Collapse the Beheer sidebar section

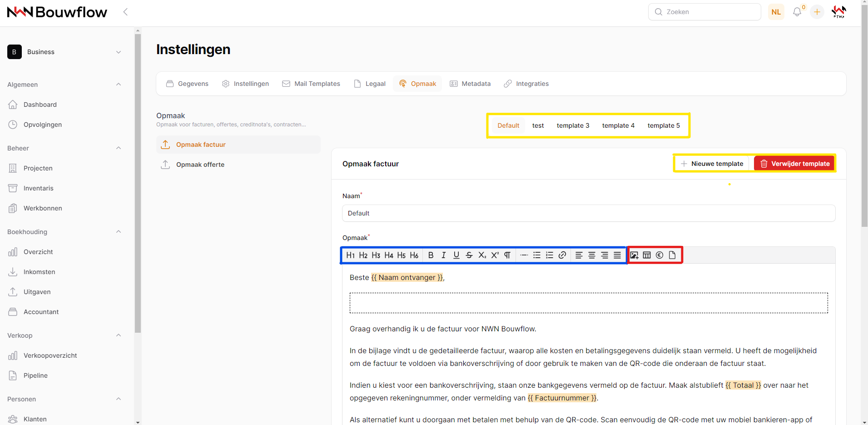tap(119, 148)
